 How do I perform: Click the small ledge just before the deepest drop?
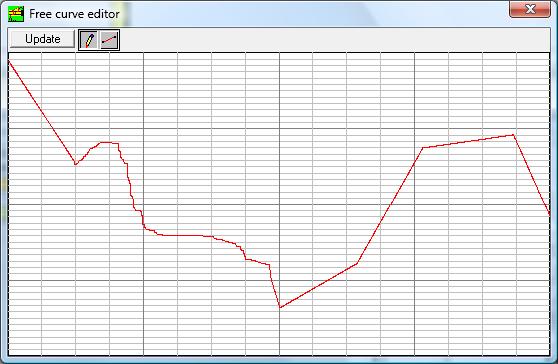click(x=258, y=262)
